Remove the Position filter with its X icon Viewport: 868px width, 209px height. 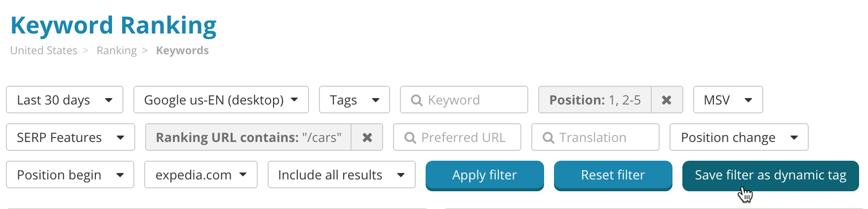click(x=667, y=100)
